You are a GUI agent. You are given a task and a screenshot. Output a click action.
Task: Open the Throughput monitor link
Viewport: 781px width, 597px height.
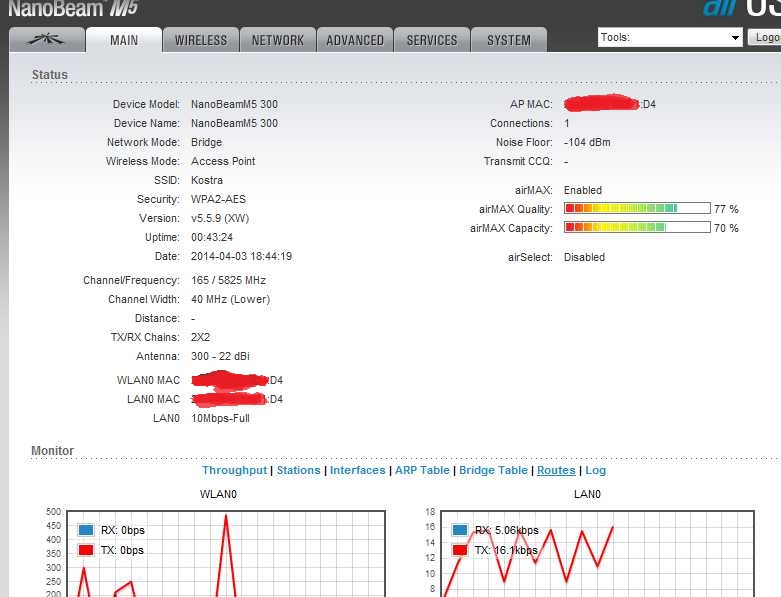pyautogui.click(x=234, y=470)
